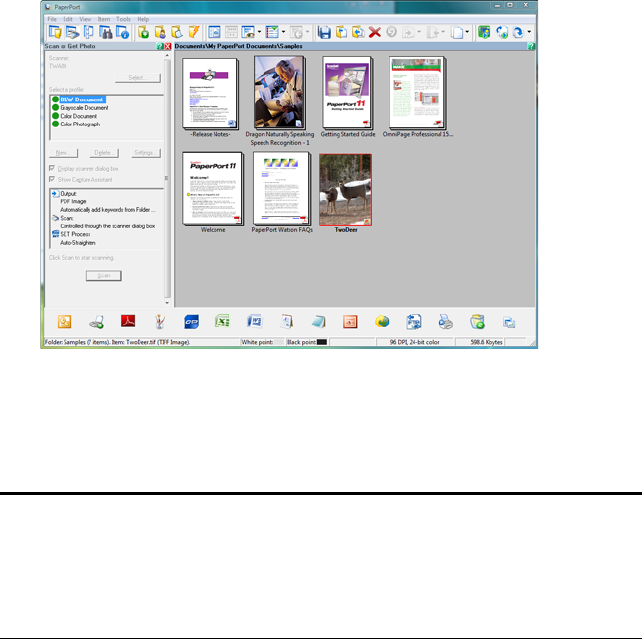Click the Settings... profile button
642x639 pixels.
(x=146, y=153)
